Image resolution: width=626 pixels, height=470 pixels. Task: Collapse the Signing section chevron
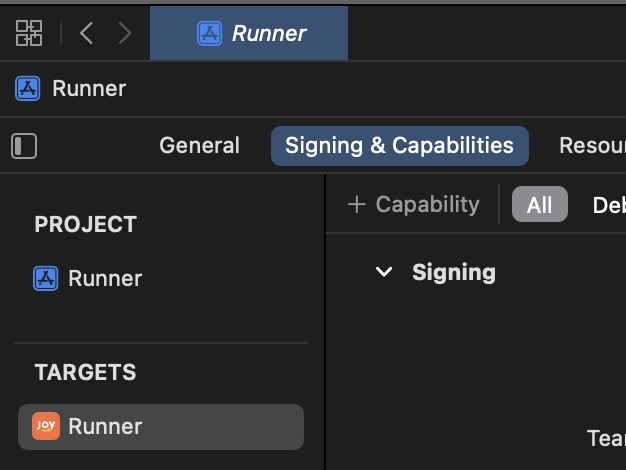click(x=384, y=272)
